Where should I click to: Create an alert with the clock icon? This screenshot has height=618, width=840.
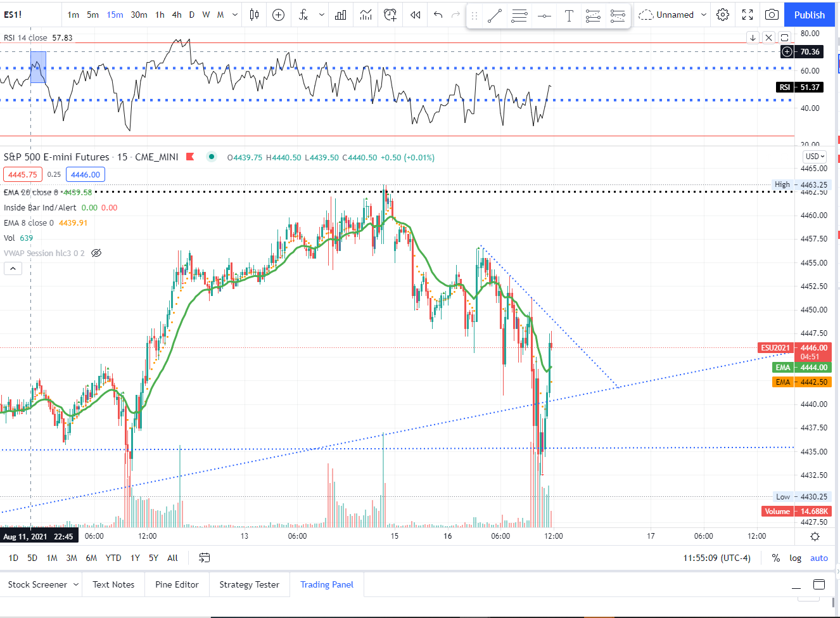[390, 15]
